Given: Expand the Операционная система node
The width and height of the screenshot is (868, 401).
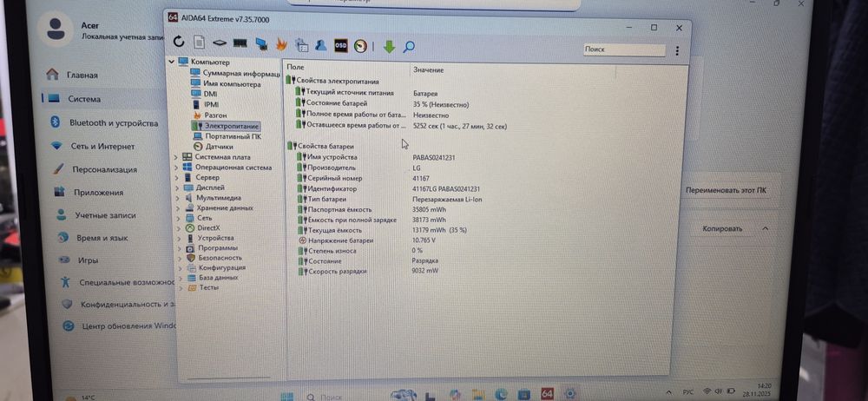Looking at the screenshot, I should (x=176, y=168).
